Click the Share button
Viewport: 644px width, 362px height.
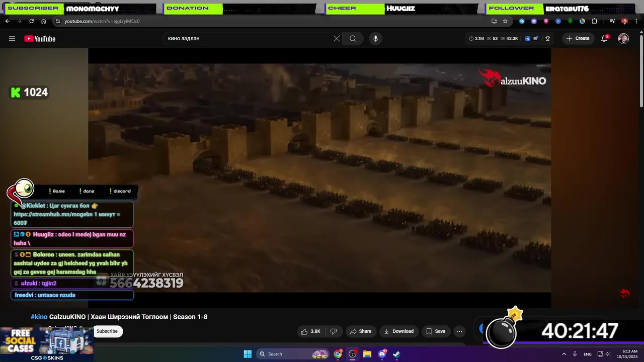coord(360,331)
